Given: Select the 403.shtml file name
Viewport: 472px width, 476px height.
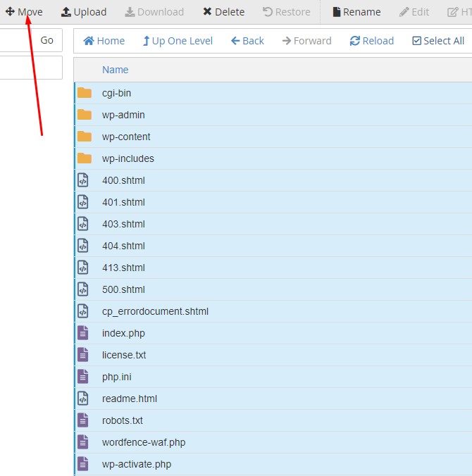Looking at the screenshot, I should point(123,224).
